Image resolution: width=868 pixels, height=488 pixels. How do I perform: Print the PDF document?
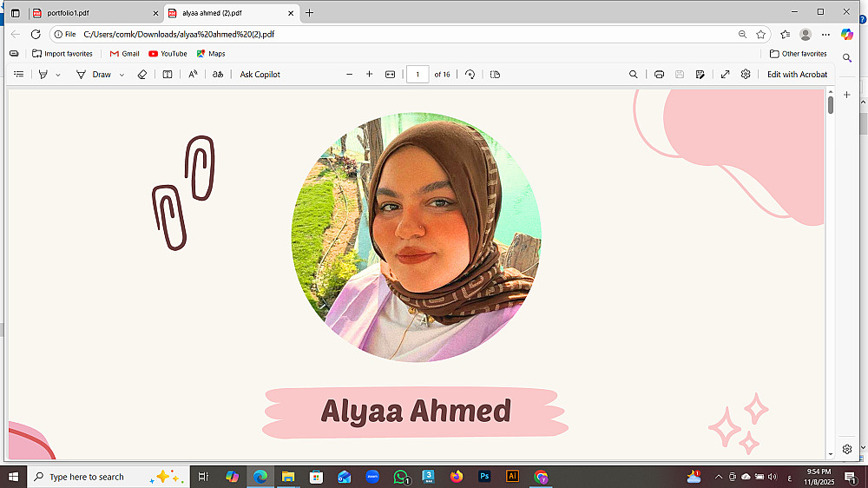tap(659, 74)
